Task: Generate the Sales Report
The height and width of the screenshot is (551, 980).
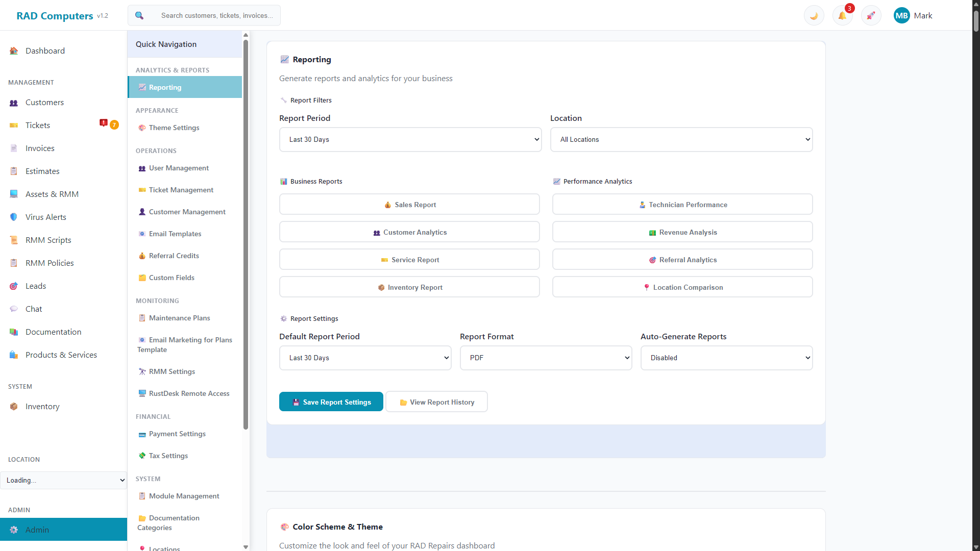Action: point(409,204)
